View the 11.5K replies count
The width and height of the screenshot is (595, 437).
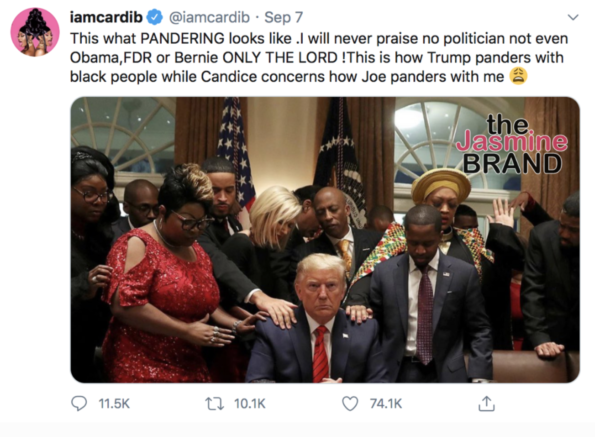click(114, 404)
